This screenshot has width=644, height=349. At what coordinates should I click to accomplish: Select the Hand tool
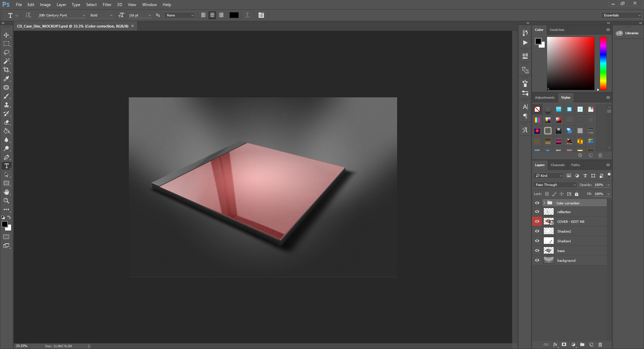tap(6, 192)
